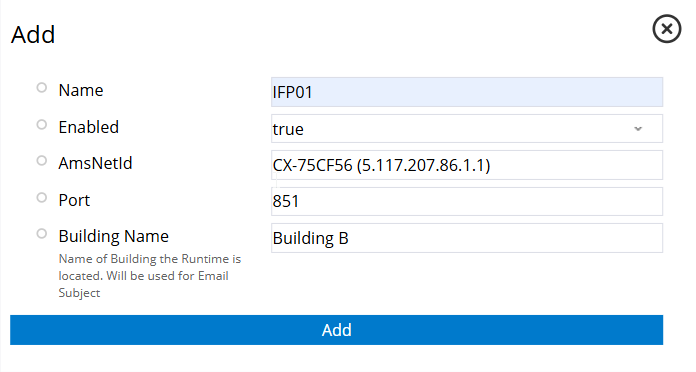Close the Add dialog with X icon
This screenshot has height=372, width=696.
click(666, 29)
